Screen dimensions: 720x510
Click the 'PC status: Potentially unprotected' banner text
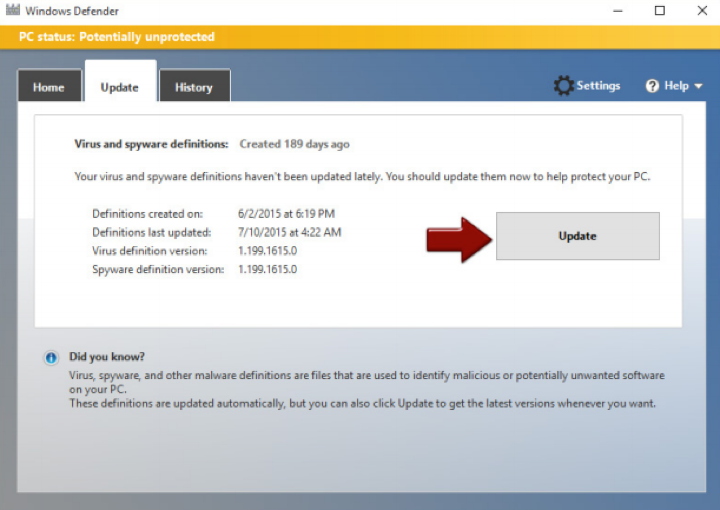click(117, 37)
